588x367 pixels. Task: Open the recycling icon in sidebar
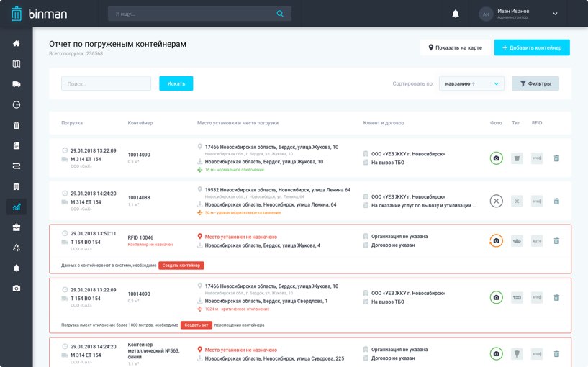16,248
